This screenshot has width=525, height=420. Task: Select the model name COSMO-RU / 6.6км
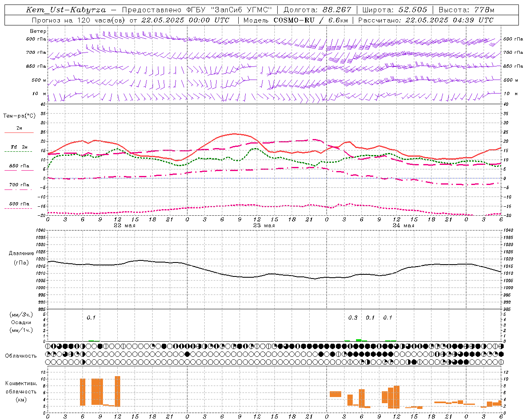point(311,20)
